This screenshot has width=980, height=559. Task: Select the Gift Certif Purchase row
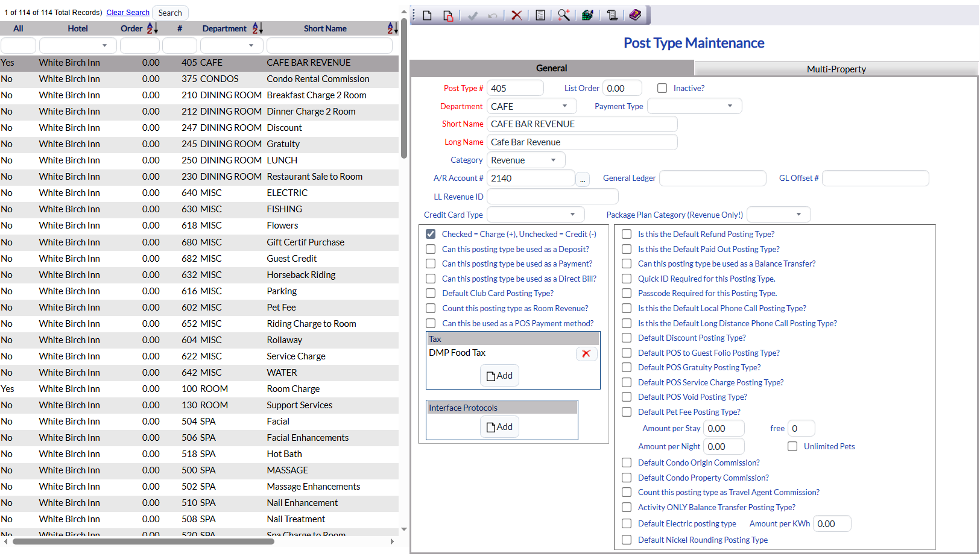[x=199, y=242]
